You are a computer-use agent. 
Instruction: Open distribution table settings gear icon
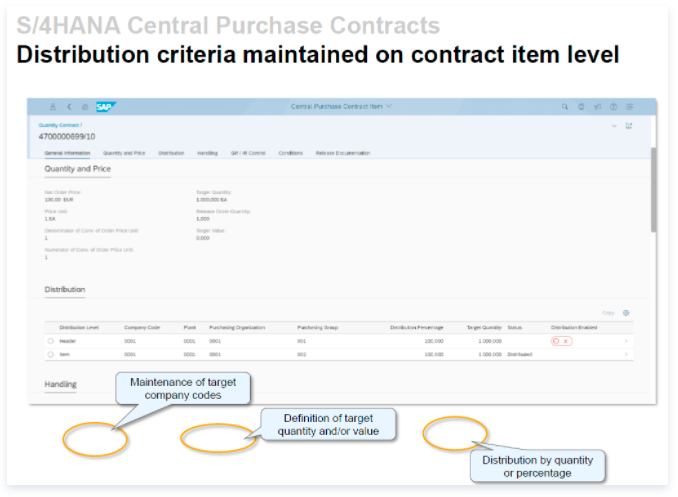[x=626, y=313]
